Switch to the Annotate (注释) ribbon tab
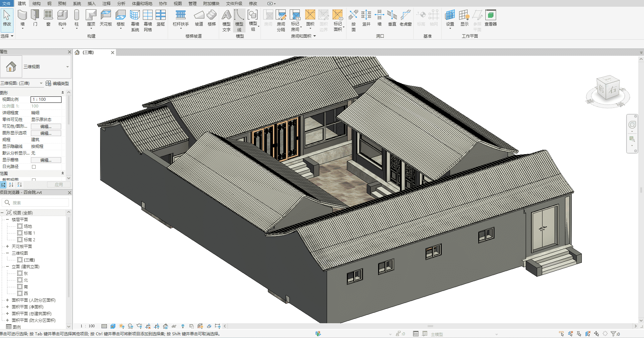The height and width of the screenshot is (338, 644). click(106, 3)
